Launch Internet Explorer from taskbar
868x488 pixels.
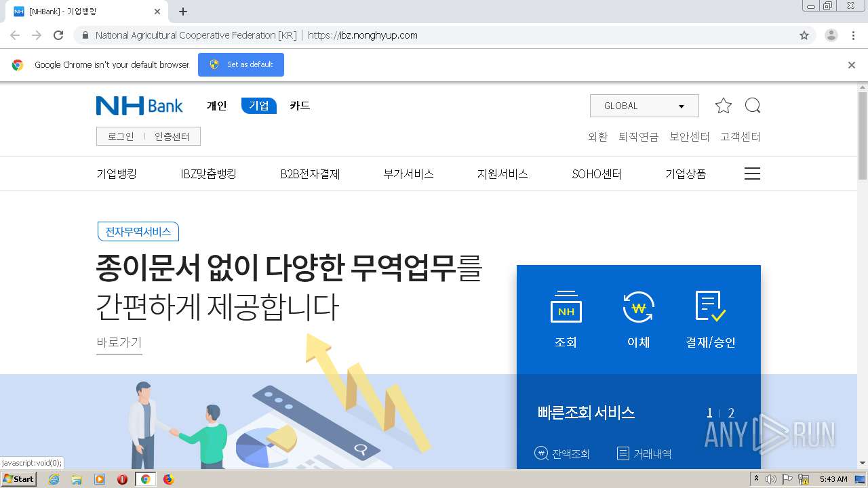click(x=54, y=479)
